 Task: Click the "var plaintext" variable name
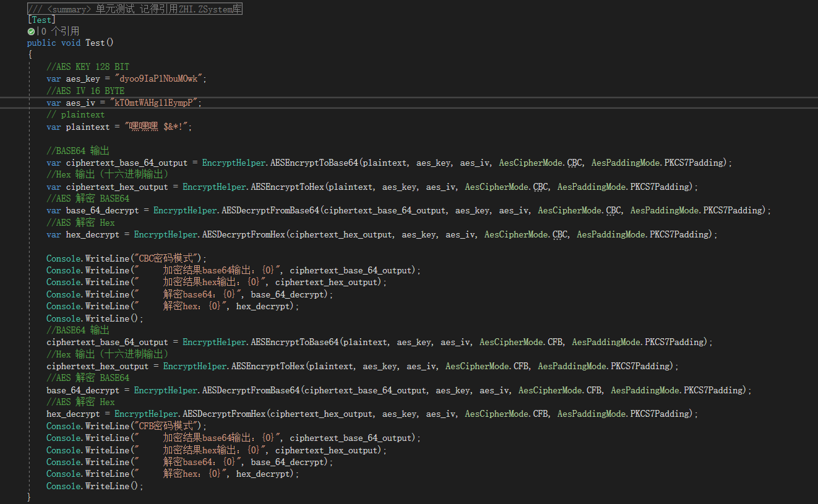(88, 127)
